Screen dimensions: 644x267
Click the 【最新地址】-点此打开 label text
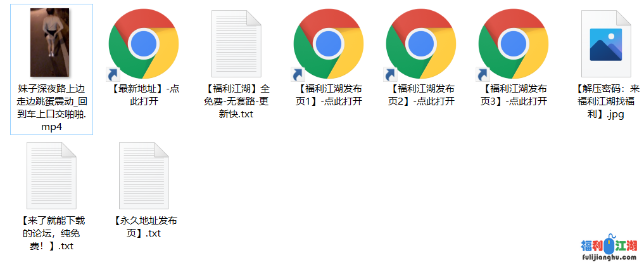[x=144, y=95]
